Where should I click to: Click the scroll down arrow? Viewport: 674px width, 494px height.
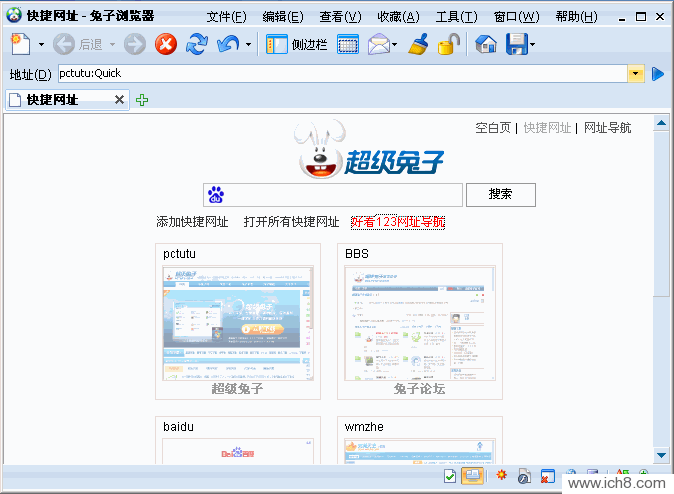[x=662, y=455]
